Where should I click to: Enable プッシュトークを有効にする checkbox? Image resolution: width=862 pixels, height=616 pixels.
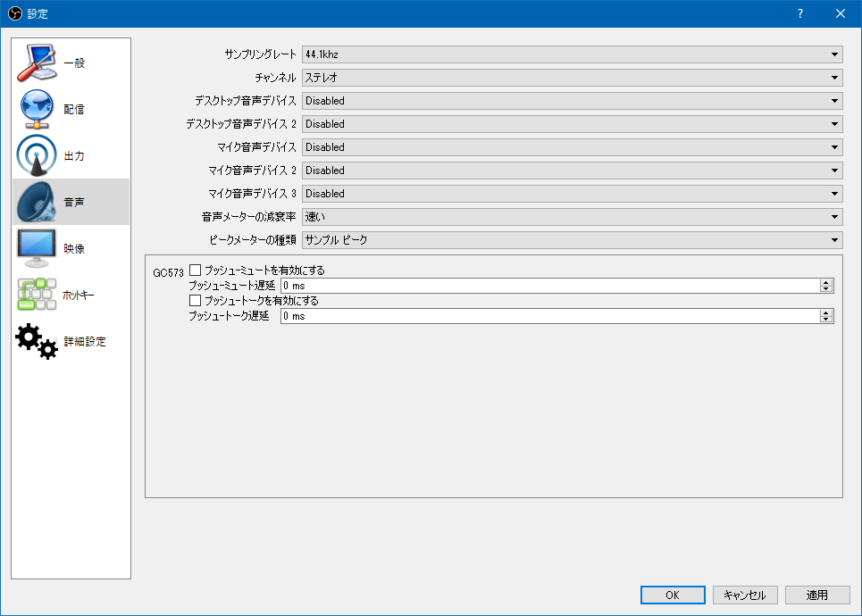click(195, 301)
